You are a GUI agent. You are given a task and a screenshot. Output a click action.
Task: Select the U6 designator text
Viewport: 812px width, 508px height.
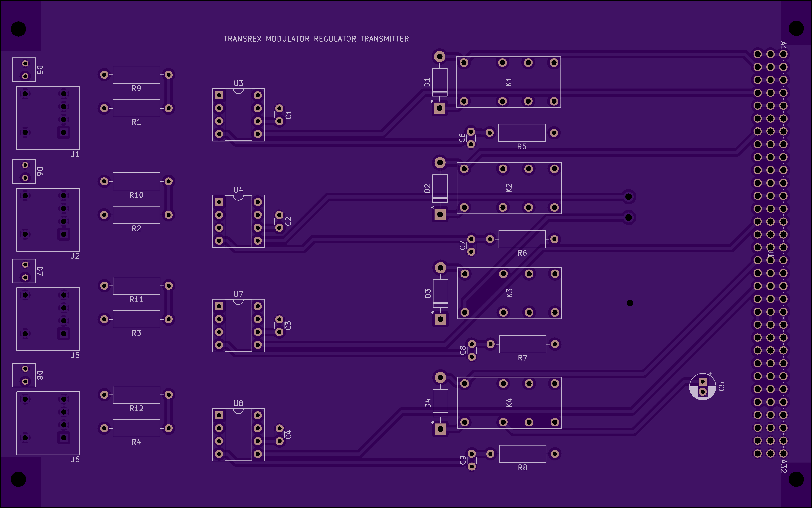75,460
